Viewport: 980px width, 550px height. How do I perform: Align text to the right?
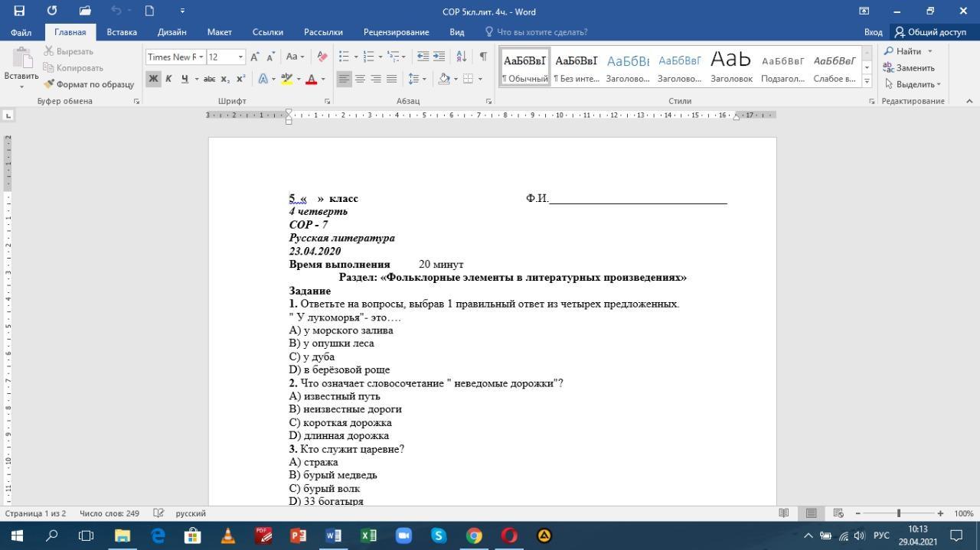coord(376,79)
